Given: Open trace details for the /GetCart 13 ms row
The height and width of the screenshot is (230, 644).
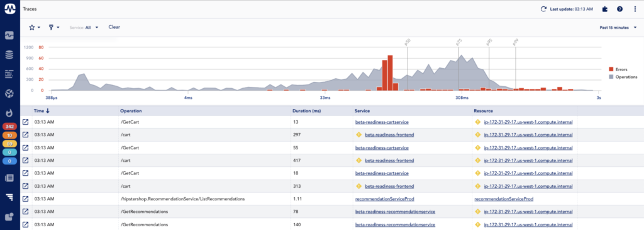Looking at the screenshot, I should pos(25,122).
